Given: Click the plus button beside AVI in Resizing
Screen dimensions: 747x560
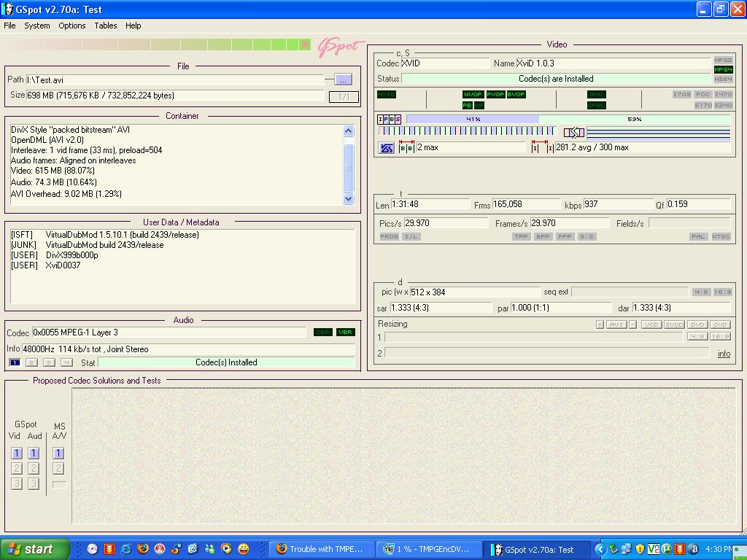Looking at the screenshot, I should point(600,324).
